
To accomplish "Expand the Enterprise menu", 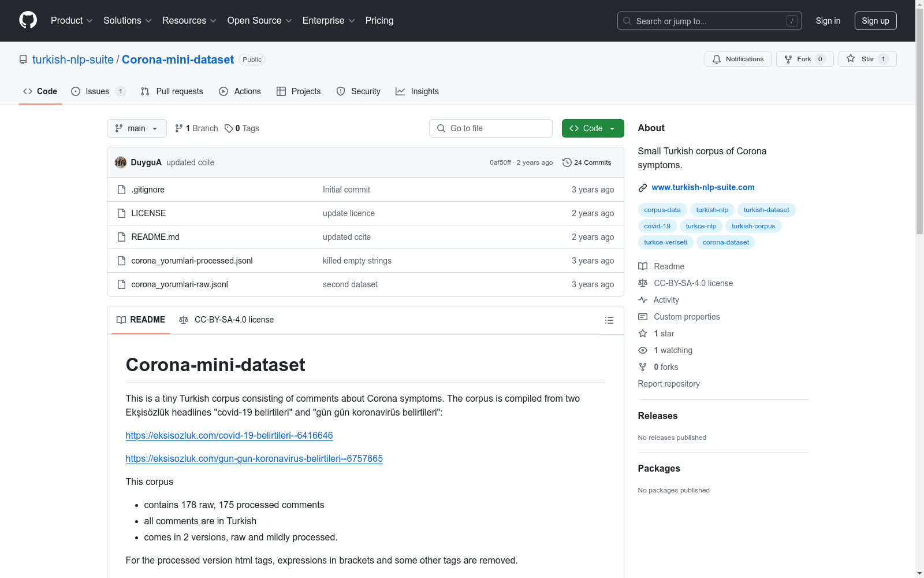I will 329,21.
